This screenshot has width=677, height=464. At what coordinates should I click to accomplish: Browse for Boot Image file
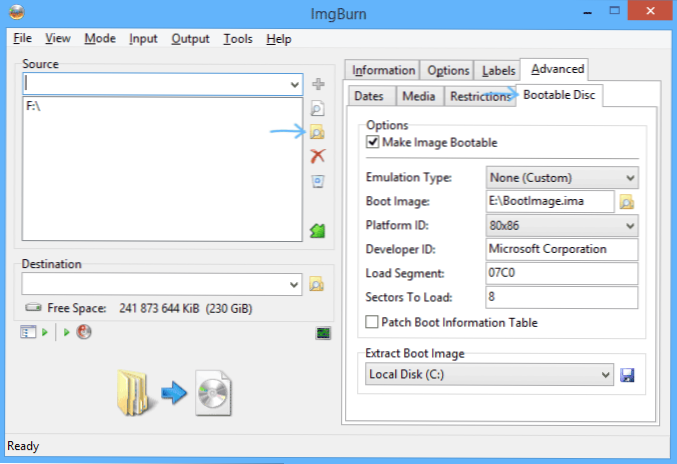tap(626, 202)
